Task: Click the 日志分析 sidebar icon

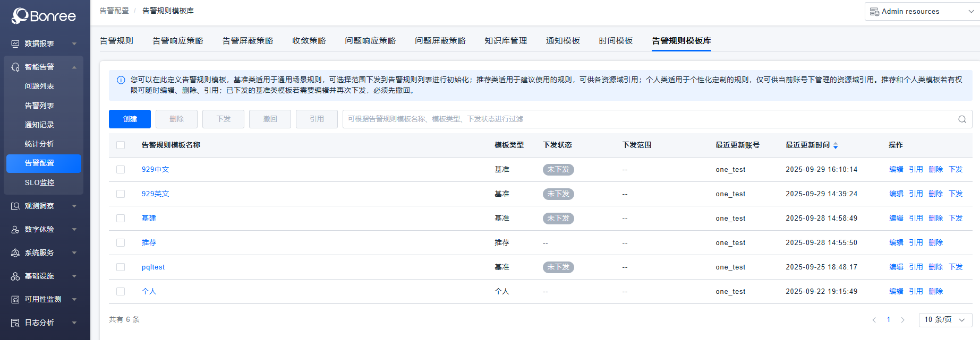Action: [15, 322]
